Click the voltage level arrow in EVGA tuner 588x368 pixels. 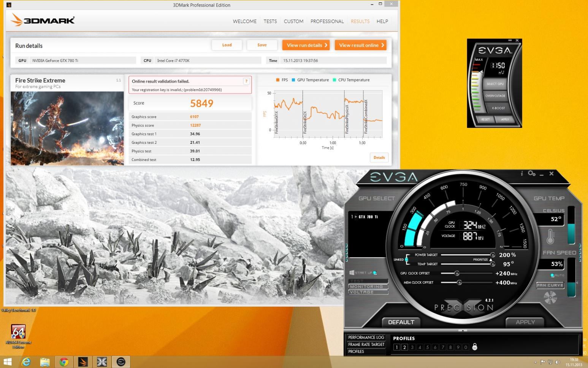click(480, 71)
